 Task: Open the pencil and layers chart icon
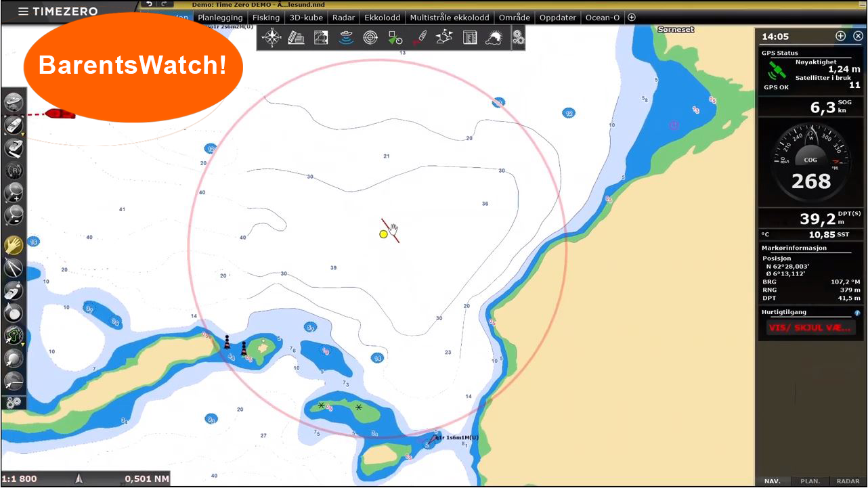(x=296, y=38)
